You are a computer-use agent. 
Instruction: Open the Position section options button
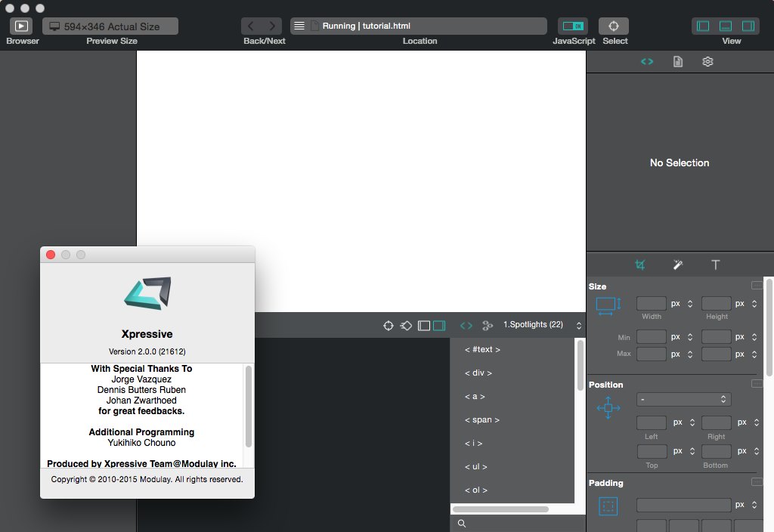pyautogui.click(x=757, y=383)
